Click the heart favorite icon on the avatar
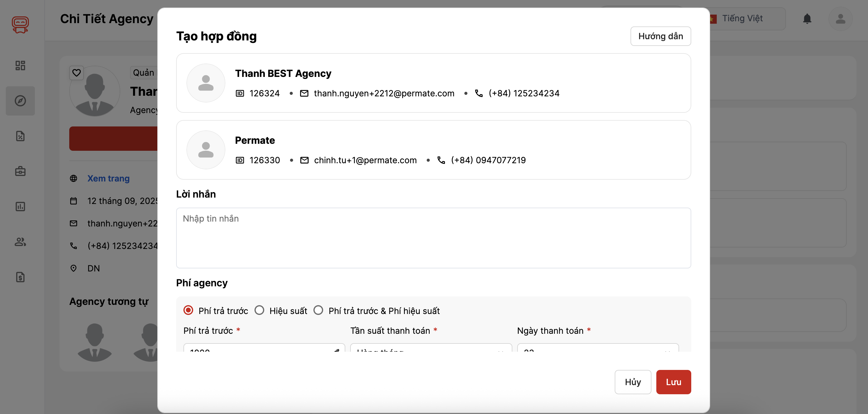Screen dimensions: 868x414 pyautogui.click(x=77, y=72)
